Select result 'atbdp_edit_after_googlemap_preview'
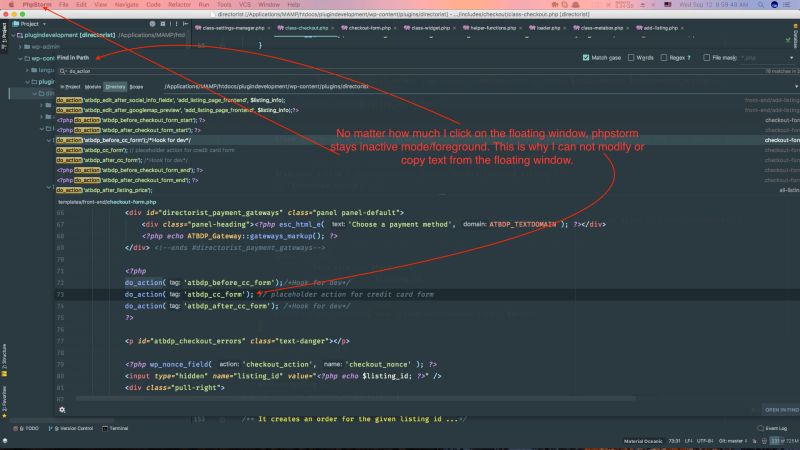This screenshot has width=800, height=450. [428, 110]
